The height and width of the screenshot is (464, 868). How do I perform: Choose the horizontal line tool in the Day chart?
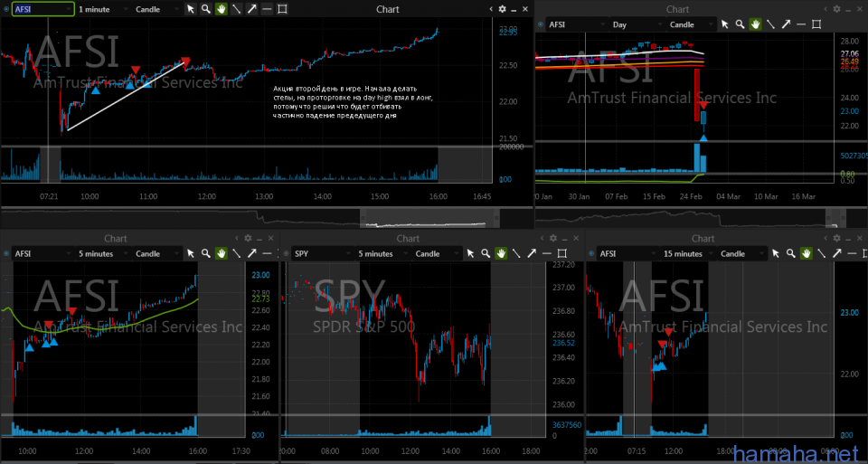click(x=801, y=24)
